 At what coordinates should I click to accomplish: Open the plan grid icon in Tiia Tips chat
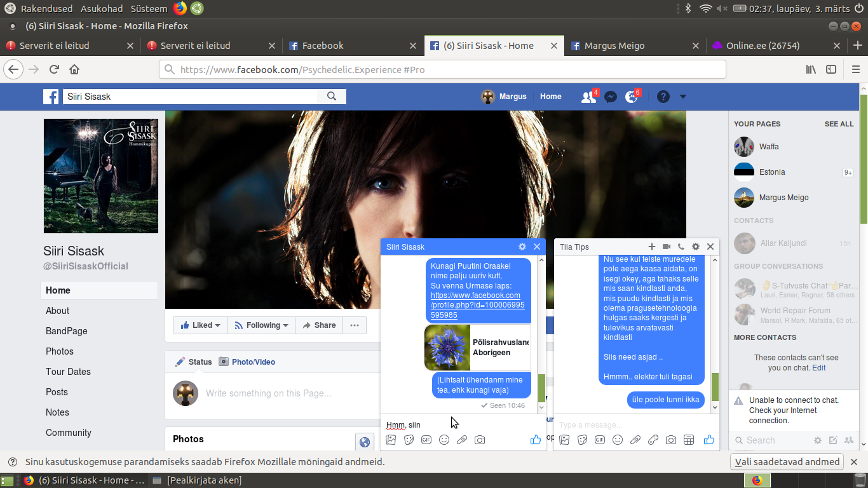coord(688,440)
